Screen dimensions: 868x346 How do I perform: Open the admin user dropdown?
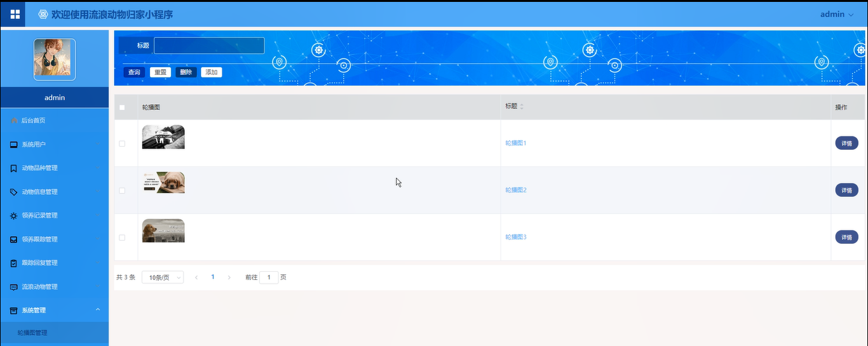(836, 14)
